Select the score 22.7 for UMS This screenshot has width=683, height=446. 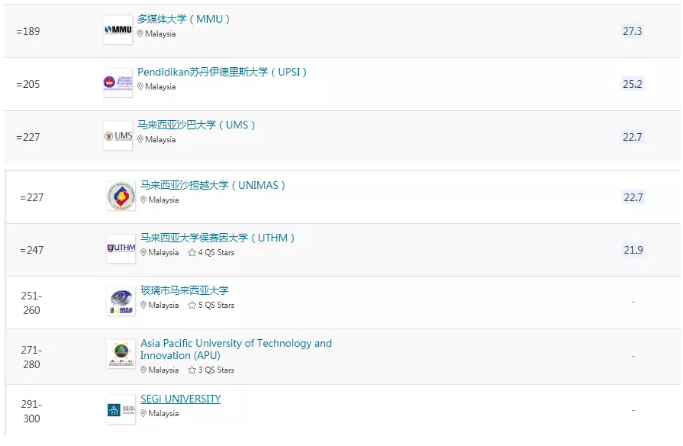[632, 137]
